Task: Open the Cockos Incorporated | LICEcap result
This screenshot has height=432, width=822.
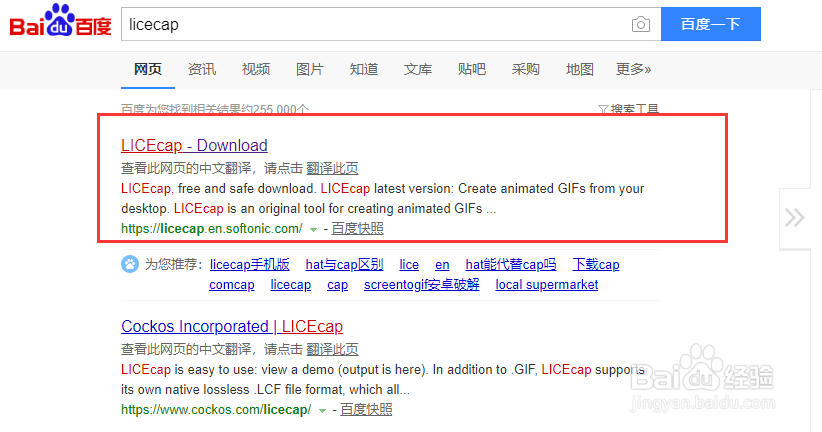Action: coord(232,326)
